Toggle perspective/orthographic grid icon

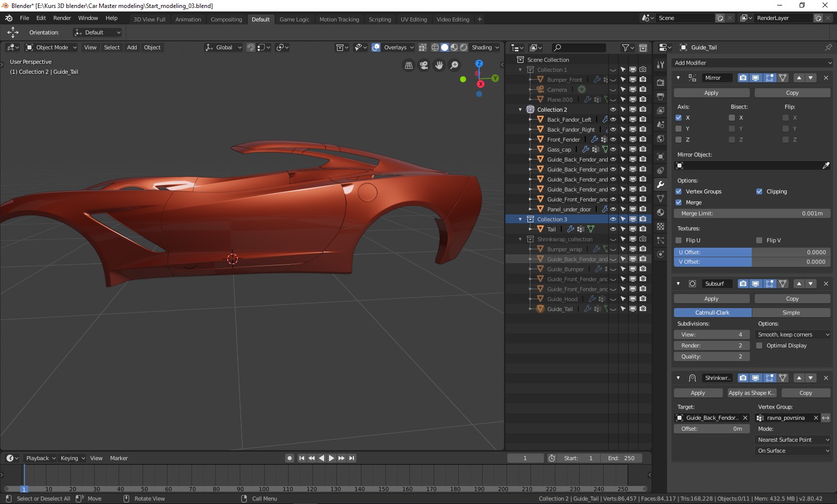tap(408, 65)
